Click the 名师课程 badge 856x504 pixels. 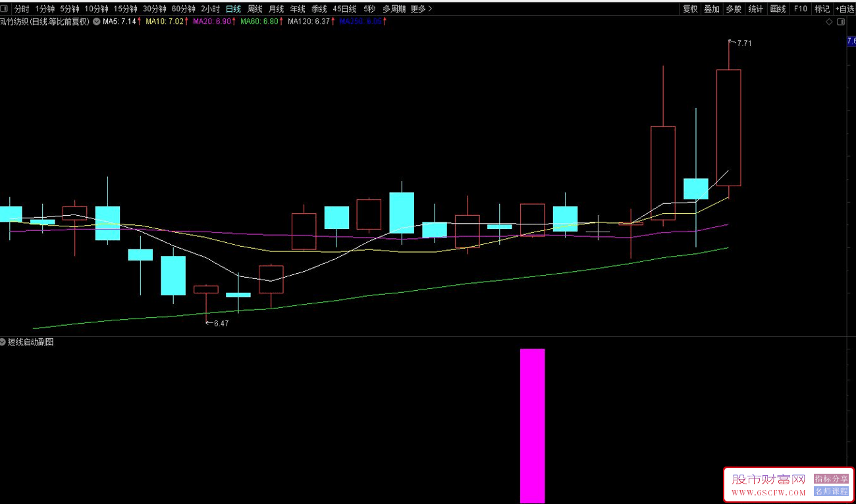point(832,491)
